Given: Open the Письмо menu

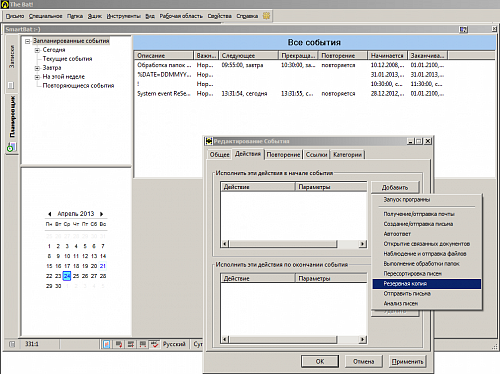Looking at the screenshot, I should point(15,16).
